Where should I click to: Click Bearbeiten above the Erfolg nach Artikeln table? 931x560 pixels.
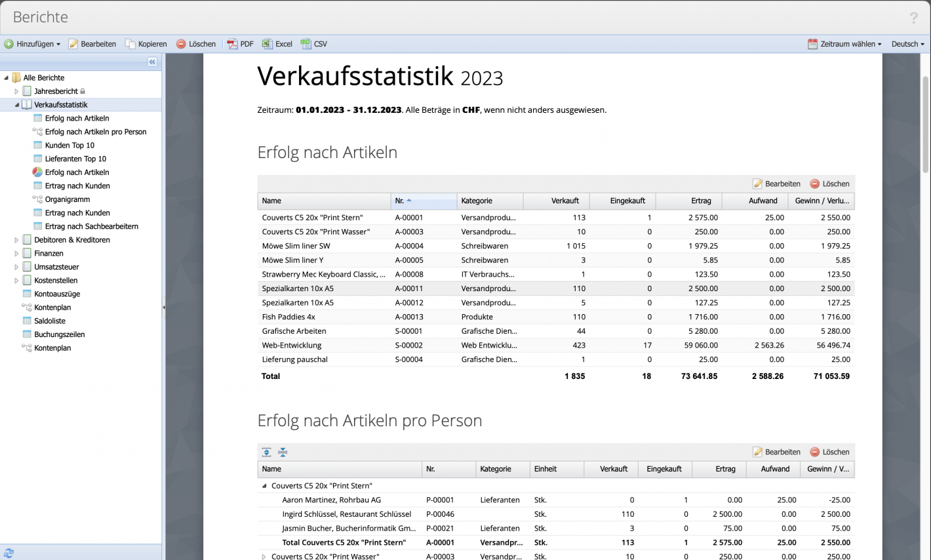[x=777, y=184]
